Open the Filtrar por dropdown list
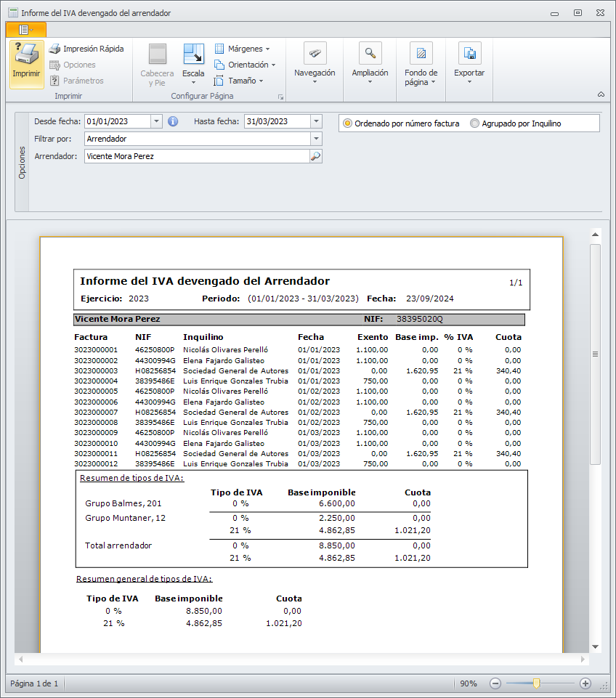Viewport: 616px width, 698px height. point(316,139)
